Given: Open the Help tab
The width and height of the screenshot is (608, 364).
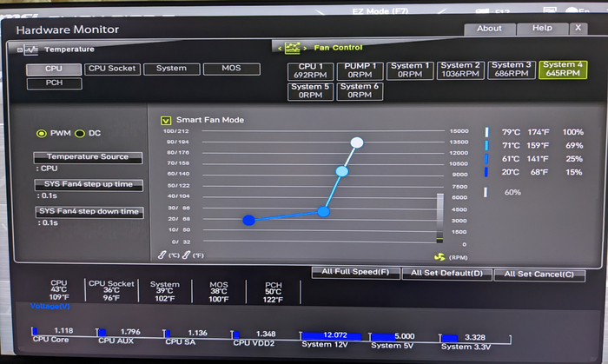Looking at the screenshot, I should click(x=542, y=29).
